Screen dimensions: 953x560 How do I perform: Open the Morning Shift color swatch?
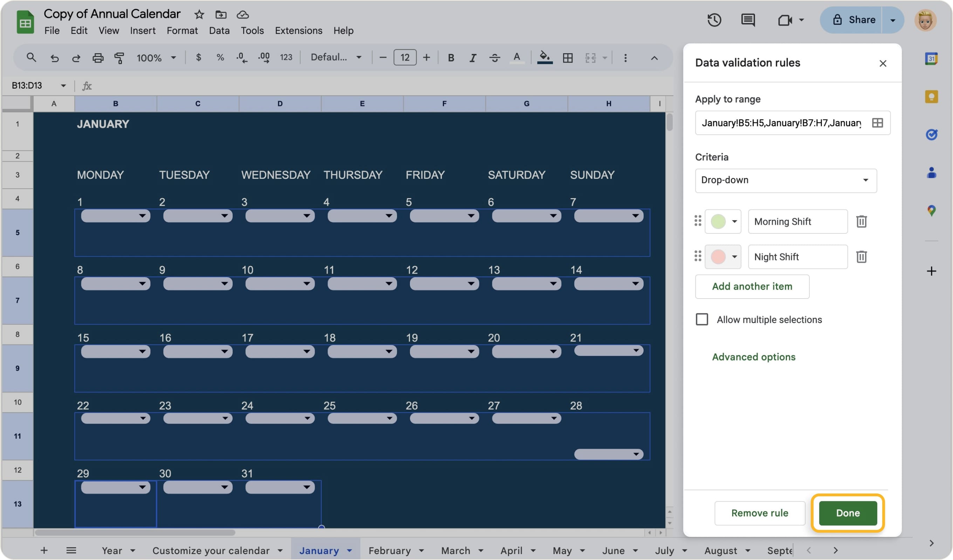(x=723, y=222)
